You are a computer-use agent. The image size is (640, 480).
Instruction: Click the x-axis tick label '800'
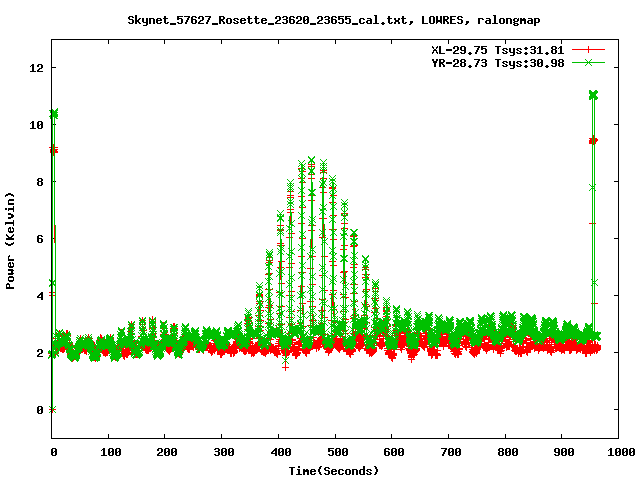pyautogui.click(x=507, y=452)
